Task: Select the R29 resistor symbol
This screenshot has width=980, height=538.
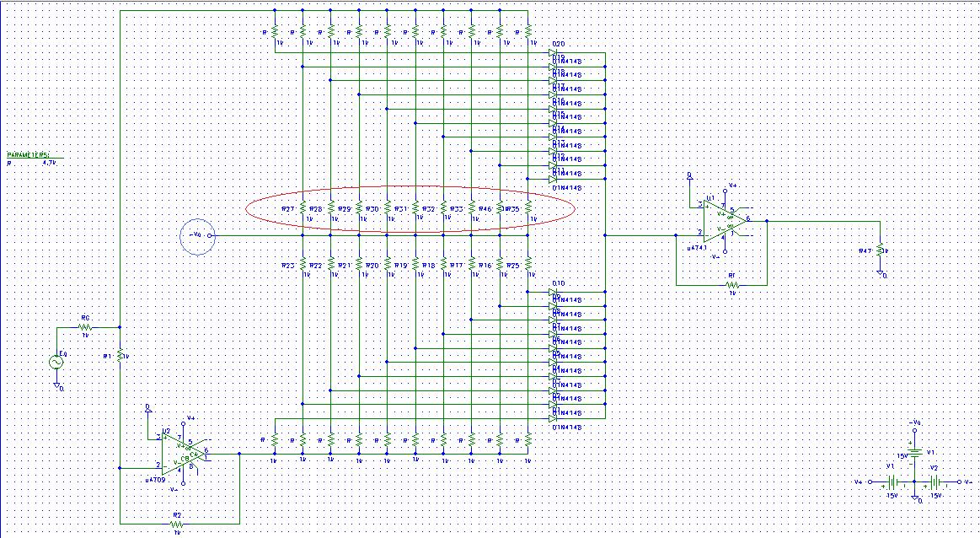Action: coord(359,207)
